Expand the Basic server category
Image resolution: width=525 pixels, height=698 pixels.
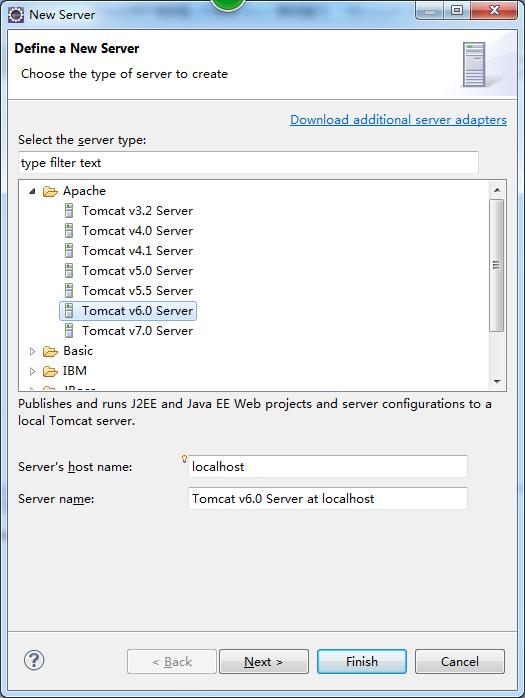pos(32,351)
